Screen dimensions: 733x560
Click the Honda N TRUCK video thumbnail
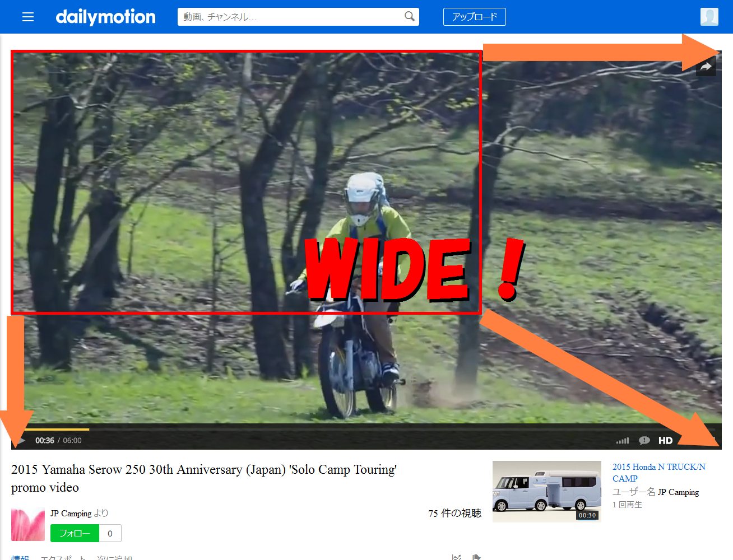point(548,491)
